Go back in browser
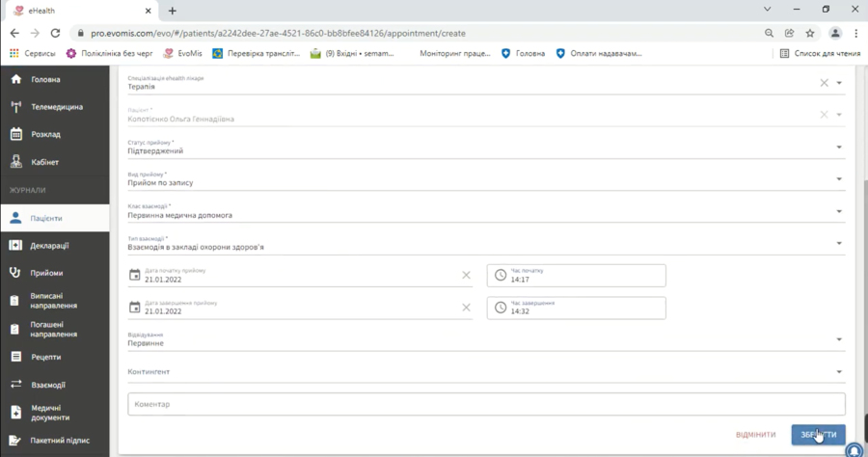 tap(14, 33)
